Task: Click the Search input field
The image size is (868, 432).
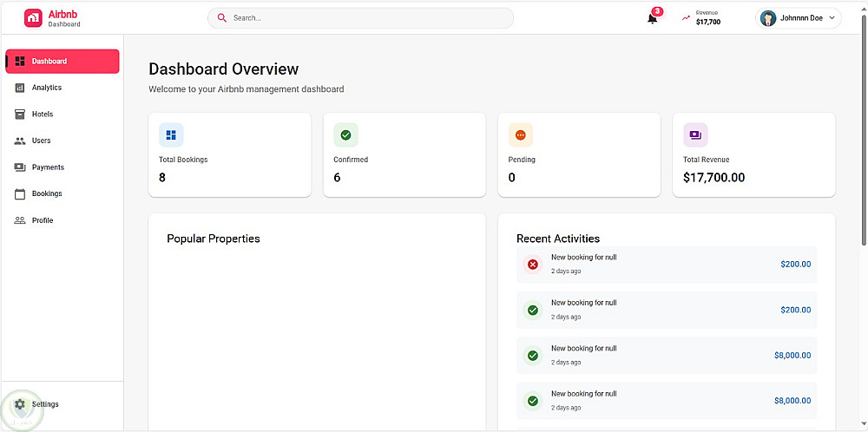Action: coord(360,18)
